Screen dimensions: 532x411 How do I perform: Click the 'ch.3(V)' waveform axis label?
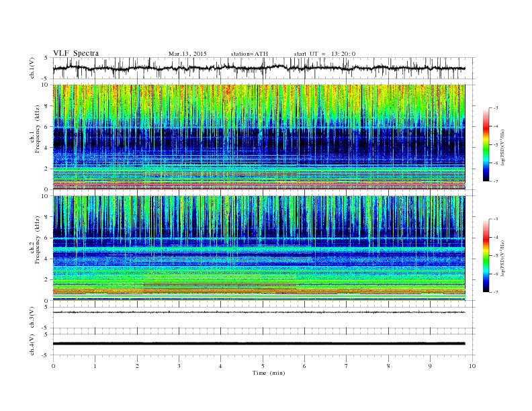pos(32,318)
